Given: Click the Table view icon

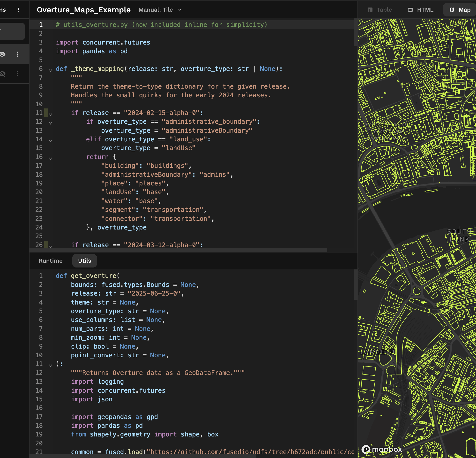Looking at the screenshot, I should [x=370, y=10].
